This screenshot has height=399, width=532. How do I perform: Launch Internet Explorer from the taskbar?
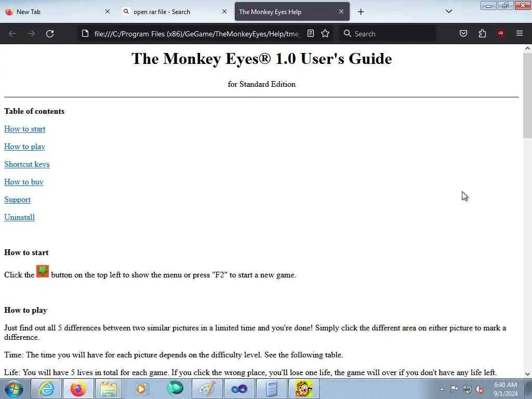(46, 389)
